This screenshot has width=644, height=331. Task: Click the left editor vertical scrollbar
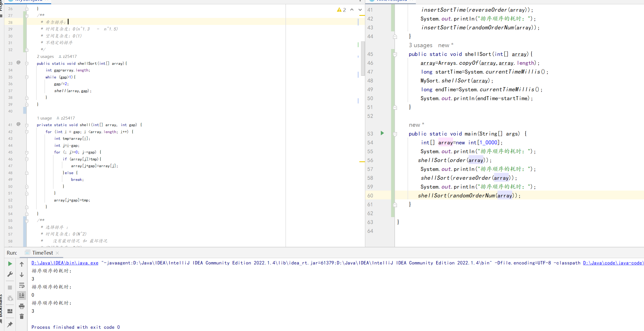pyautogui.click(x=363, y=59)
